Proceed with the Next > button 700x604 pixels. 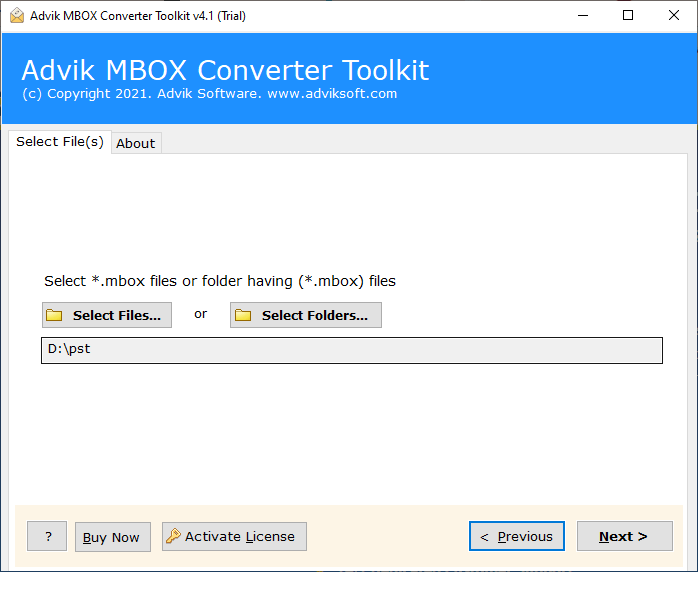coord(625,536)
